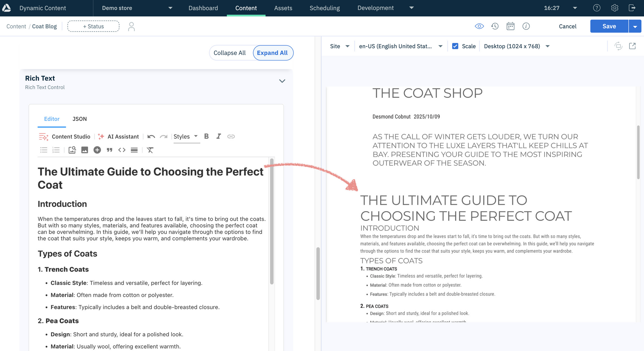Insert a block quote
Image resolution: width=644 pixels, height=351 pixels.
(x=110, y=150)
